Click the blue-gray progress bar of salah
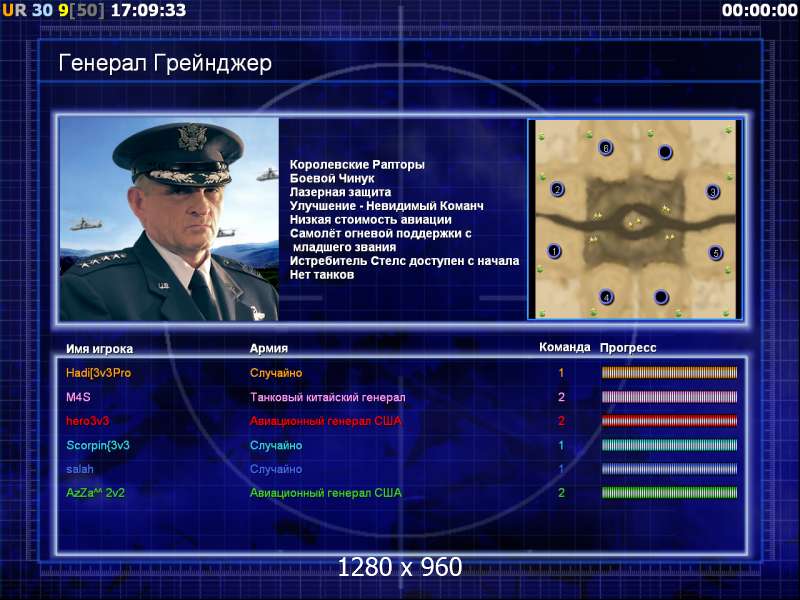 [669, 469]
